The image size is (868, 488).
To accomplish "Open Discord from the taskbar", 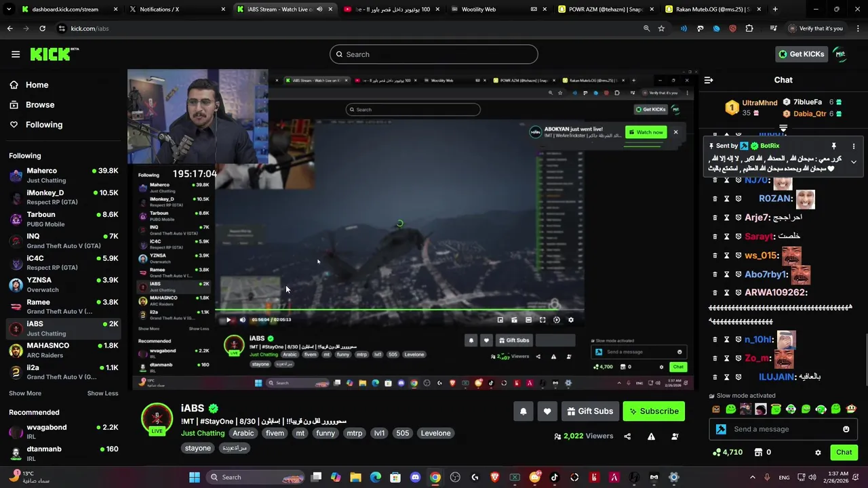I will tap(415, 477).
